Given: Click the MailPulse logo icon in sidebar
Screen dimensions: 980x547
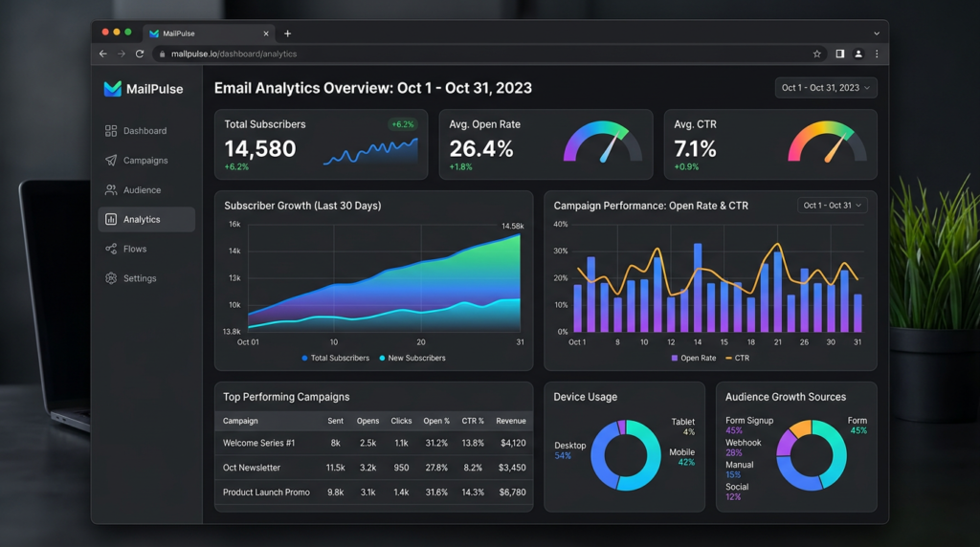Looking at the screenshot, I should 112,89.
